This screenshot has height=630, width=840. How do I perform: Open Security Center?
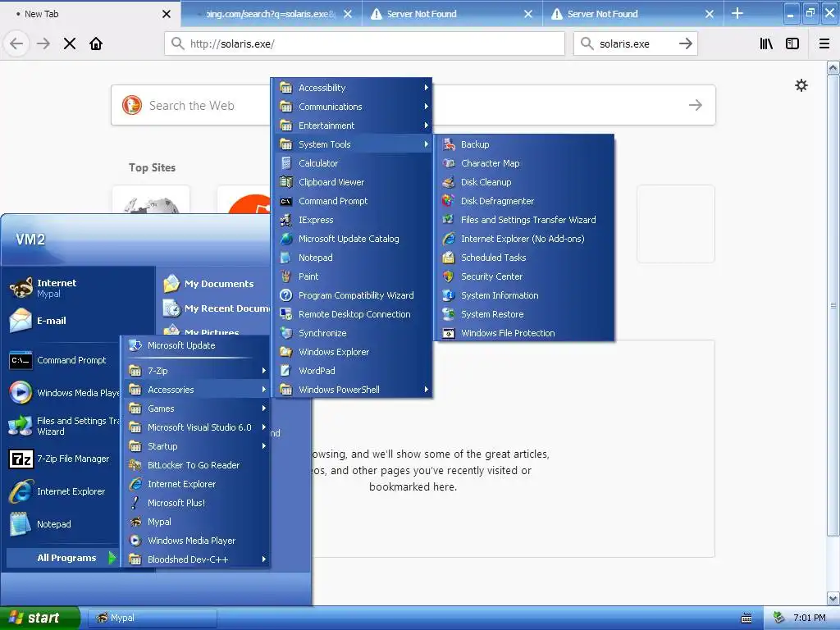tap(523, 276)
